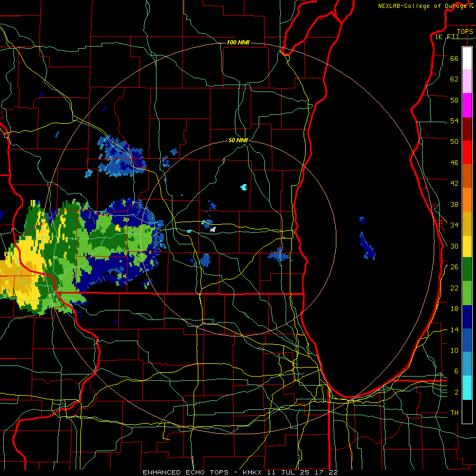This screenshot has width=476, height=476.
Task: Click the '2' legend value
Action: tap(456, 392)
